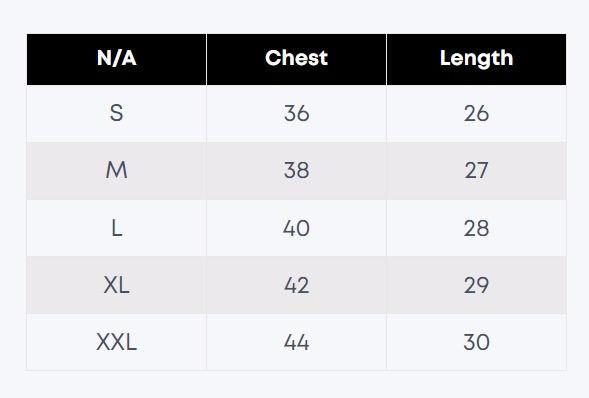Click the Length column header

(476, 59)
